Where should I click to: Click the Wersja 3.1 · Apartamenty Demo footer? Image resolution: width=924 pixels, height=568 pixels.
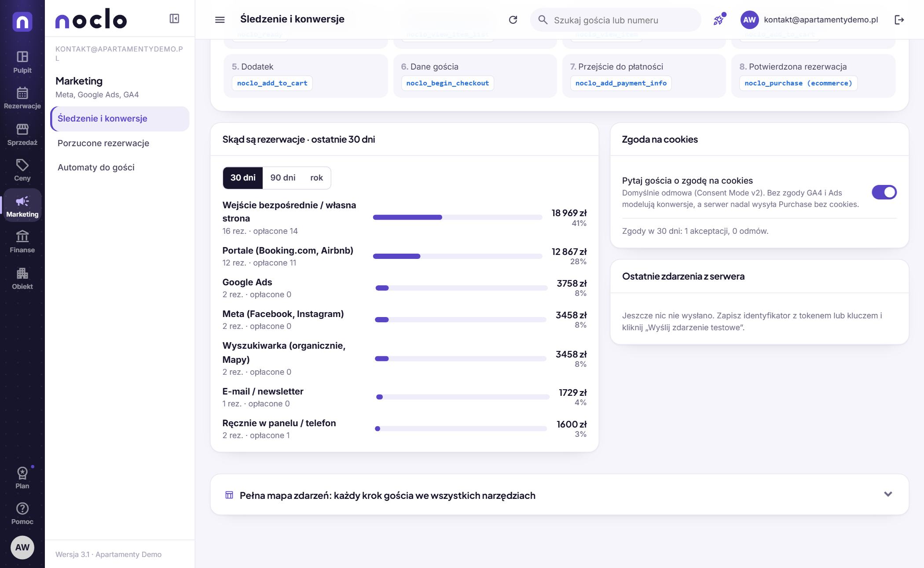click(x=108, y=554)
